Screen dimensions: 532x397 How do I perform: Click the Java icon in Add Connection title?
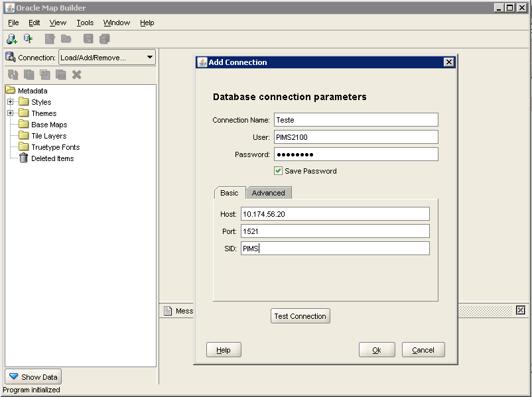tap(202, 62)
